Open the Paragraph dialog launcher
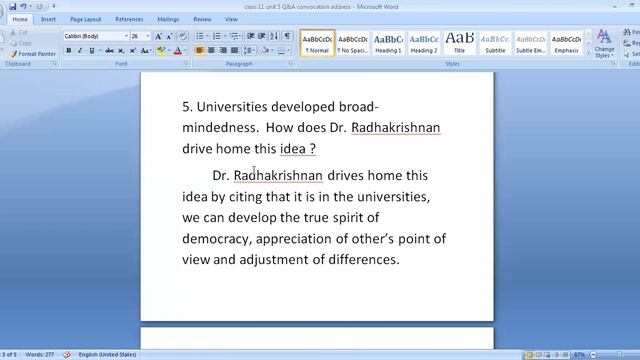The width and height of the screenshot is (640, 360). 291,64
